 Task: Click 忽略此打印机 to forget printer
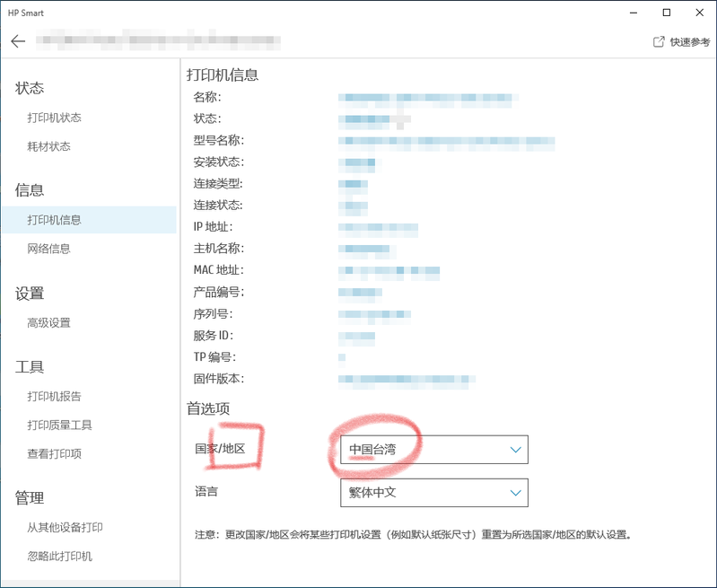click(60, 556)
